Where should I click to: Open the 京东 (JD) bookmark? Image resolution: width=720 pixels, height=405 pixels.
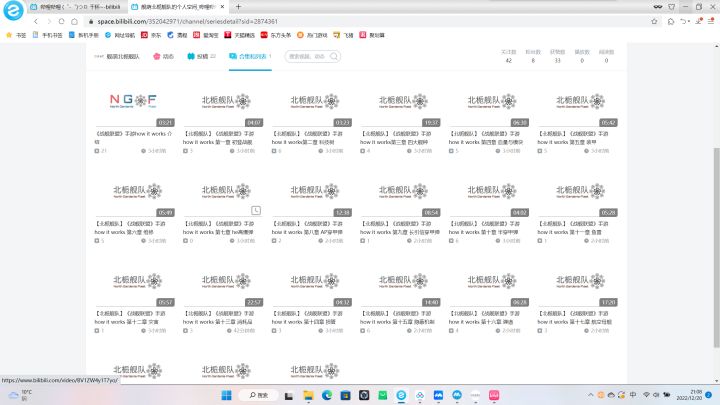(x=151, y=35)
